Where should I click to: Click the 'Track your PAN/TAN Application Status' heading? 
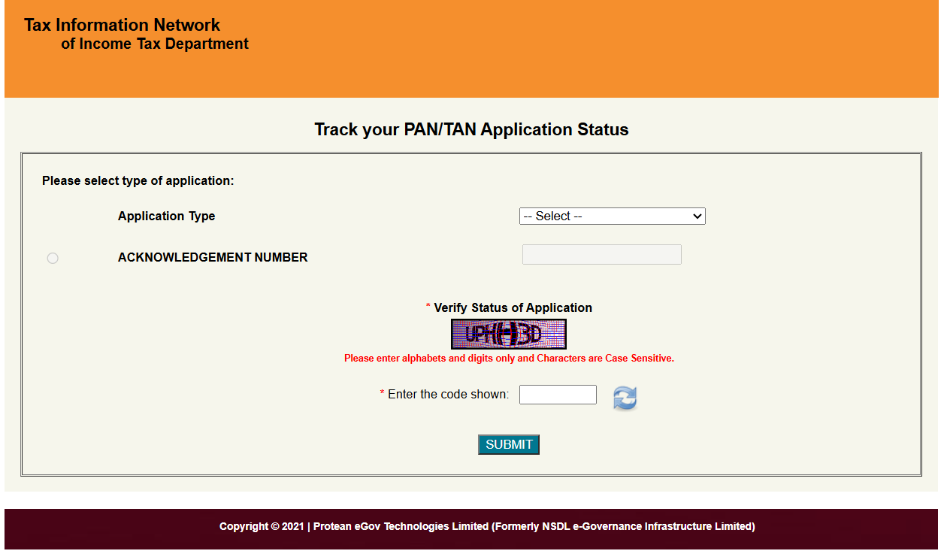tap(471, 129)
